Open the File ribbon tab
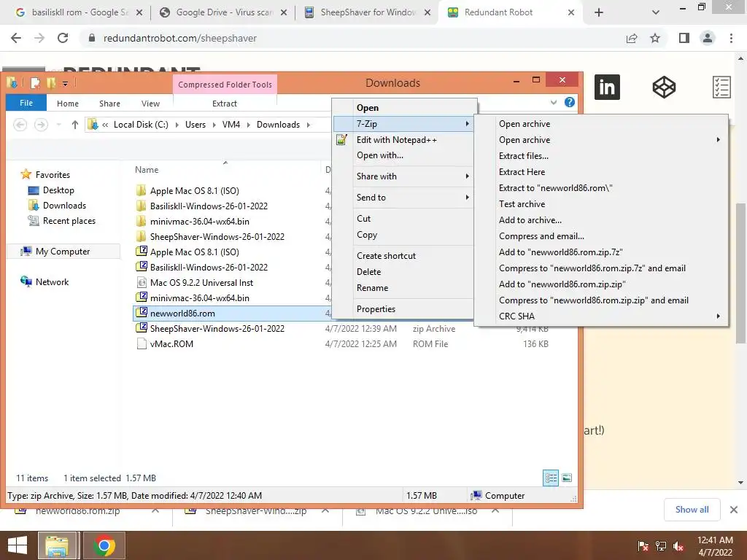The height and width of the screenshot is (560, 747). 26,103
